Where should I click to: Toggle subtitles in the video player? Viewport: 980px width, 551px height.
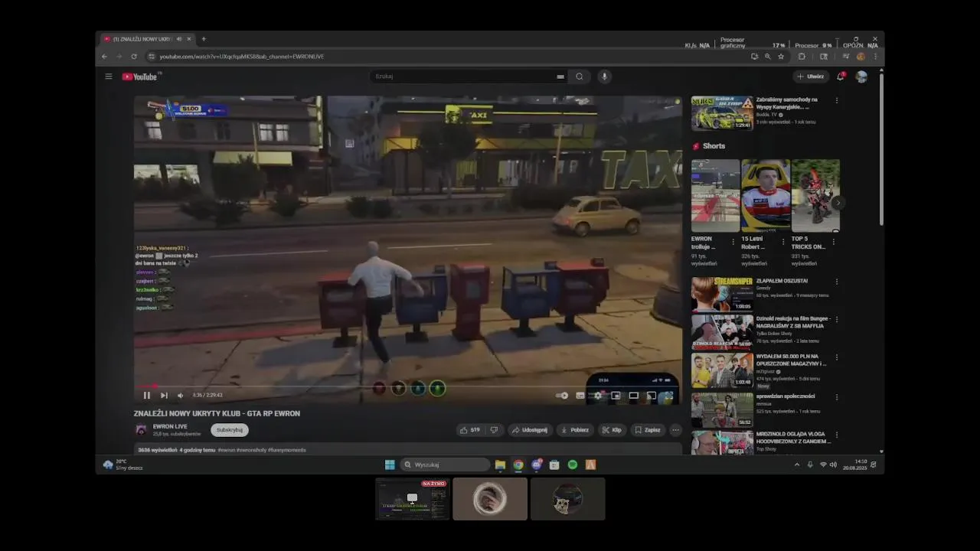580,396
